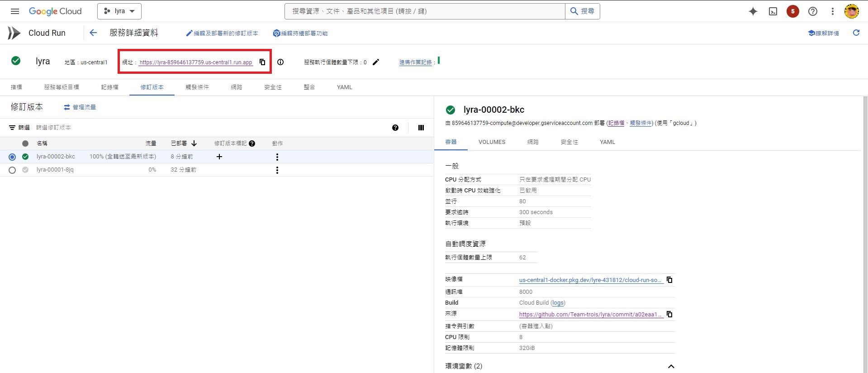Add a revision tag to lyra-00002-bkc
This screenshot has height=373, width=868.
click(219, 157)
